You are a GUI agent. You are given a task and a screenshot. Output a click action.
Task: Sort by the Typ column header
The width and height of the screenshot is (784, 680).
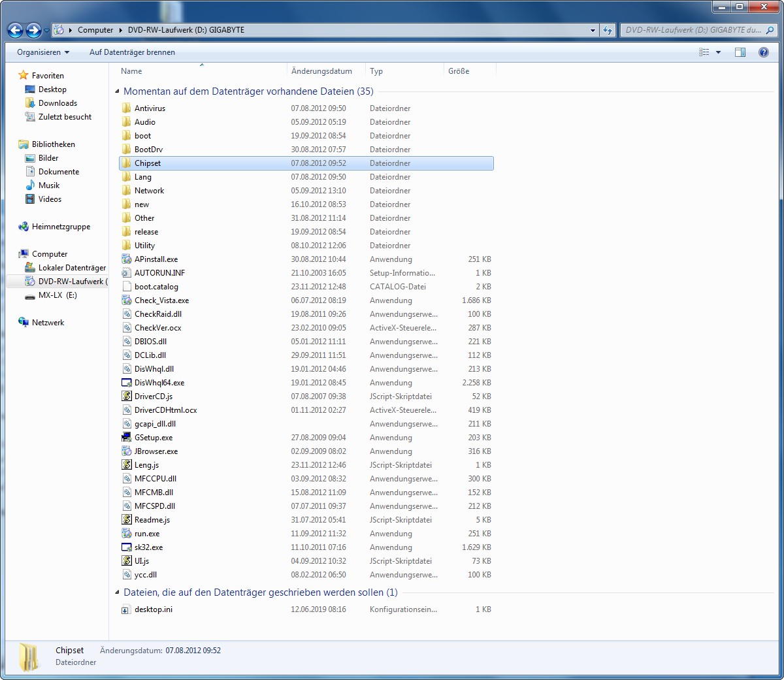click(376, 71)
